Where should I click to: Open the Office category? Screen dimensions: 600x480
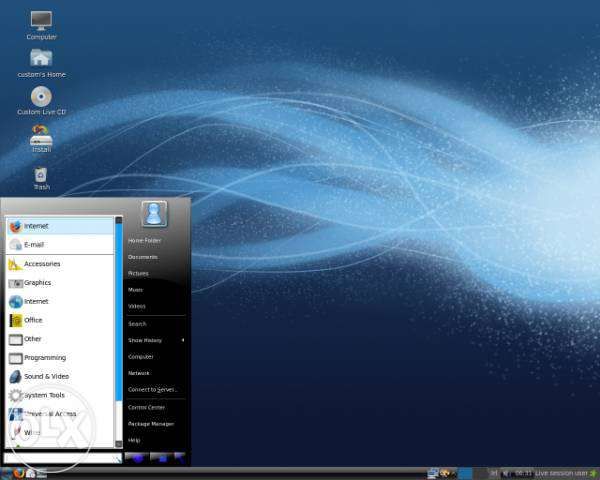[x=60, y=320]
